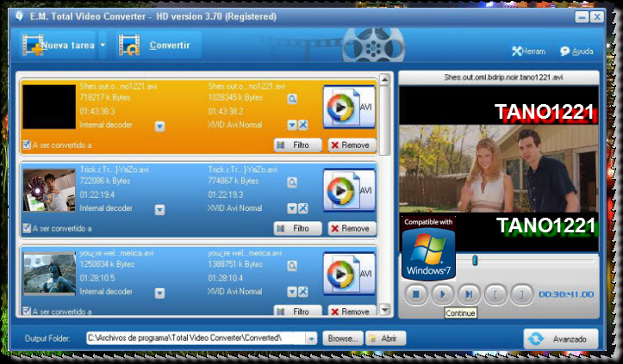The image size is (623, 364).
Task: Click magnifier icon for Trick.r.Tr output file
Action: click(x=292, y=182)
